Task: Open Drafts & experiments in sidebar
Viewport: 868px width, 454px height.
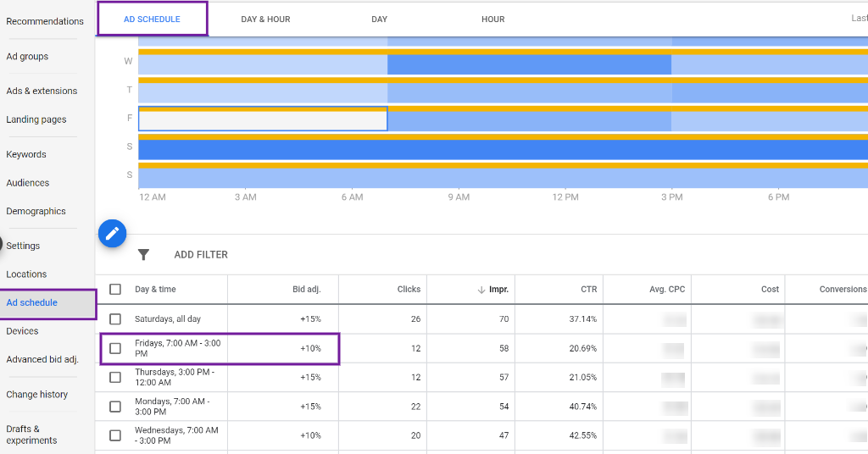Action: point(31,435)
